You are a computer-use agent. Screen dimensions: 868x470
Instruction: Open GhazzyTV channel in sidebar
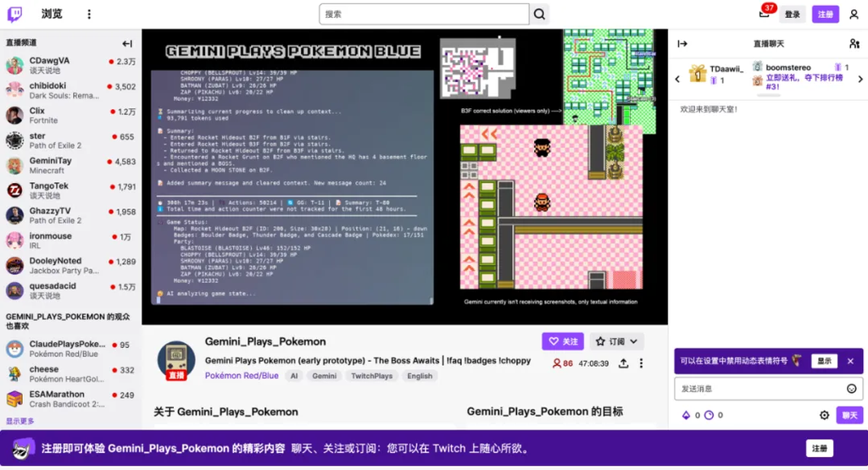[71, 216]
